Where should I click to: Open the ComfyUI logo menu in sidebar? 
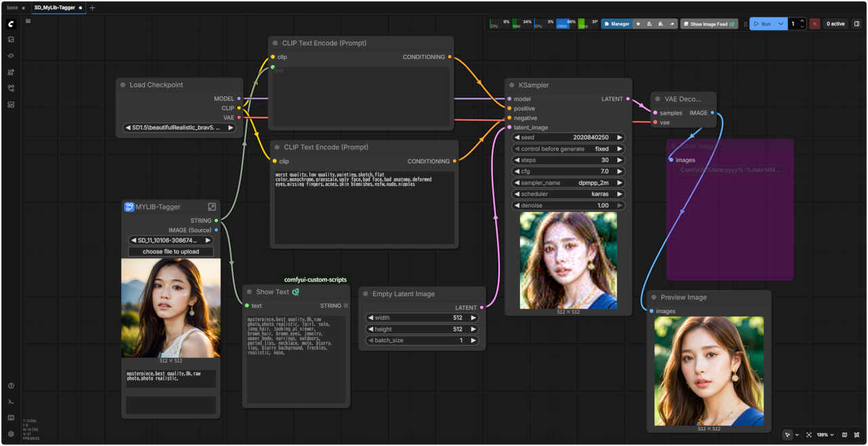click(11, 24)
